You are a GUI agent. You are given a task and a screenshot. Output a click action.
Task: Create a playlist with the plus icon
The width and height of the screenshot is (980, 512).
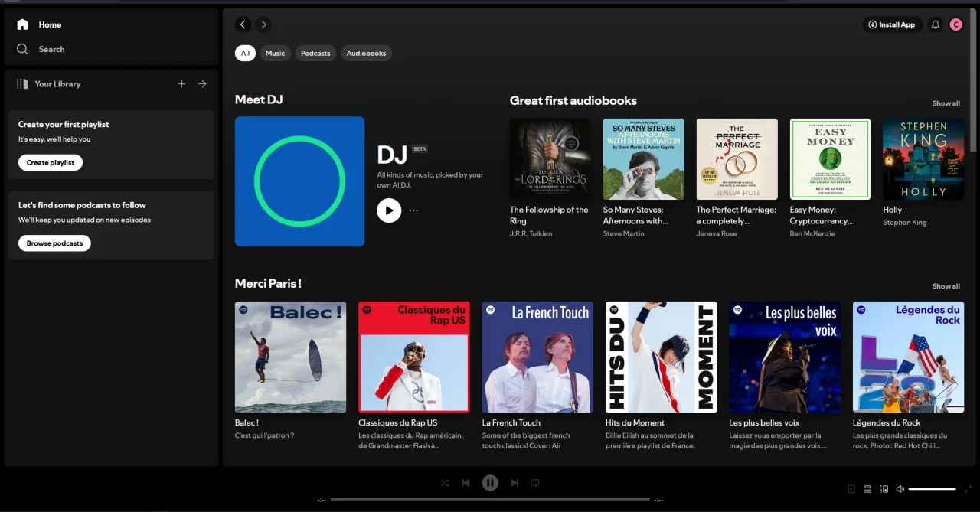tap(181, 84)
